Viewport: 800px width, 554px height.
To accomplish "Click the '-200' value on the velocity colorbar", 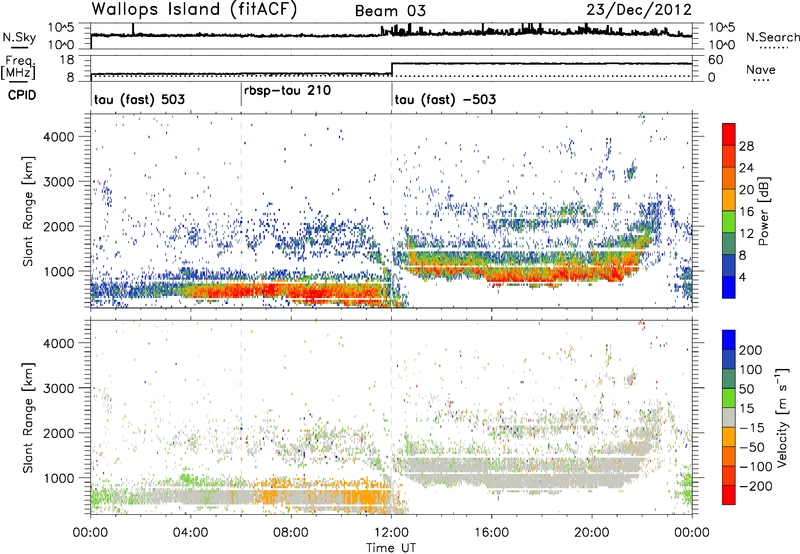I will click(x=755, y=486).
